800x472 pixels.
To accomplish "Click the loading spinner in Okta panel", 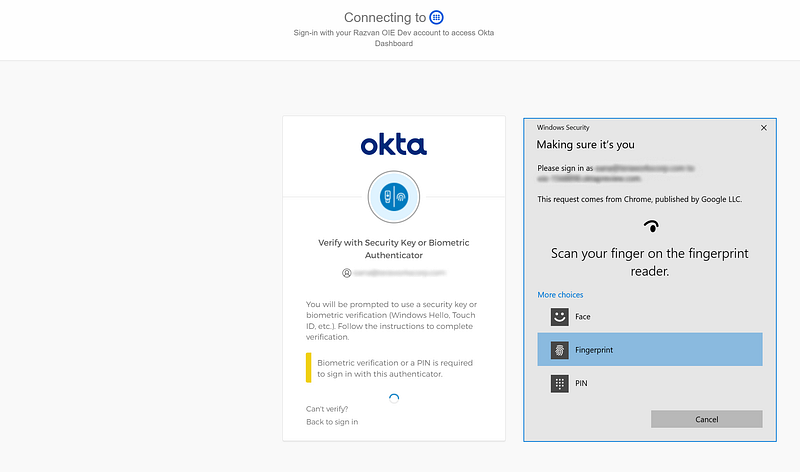I will (394, 398).
